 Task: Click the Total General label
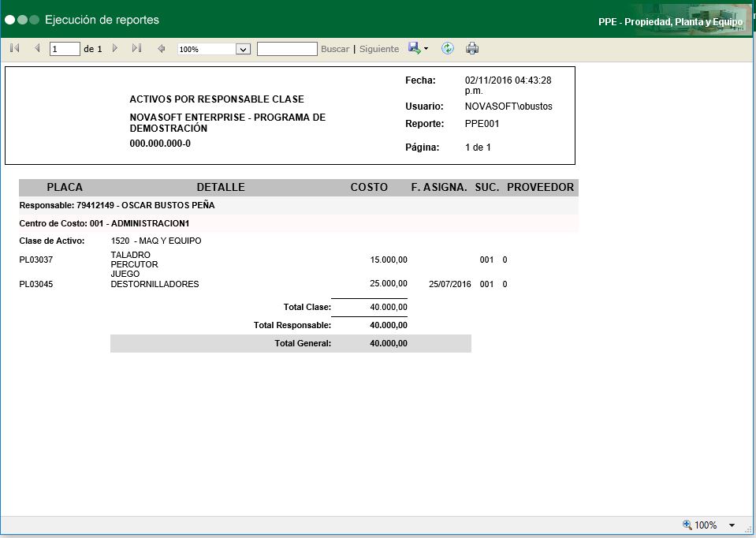click(303, 344)
